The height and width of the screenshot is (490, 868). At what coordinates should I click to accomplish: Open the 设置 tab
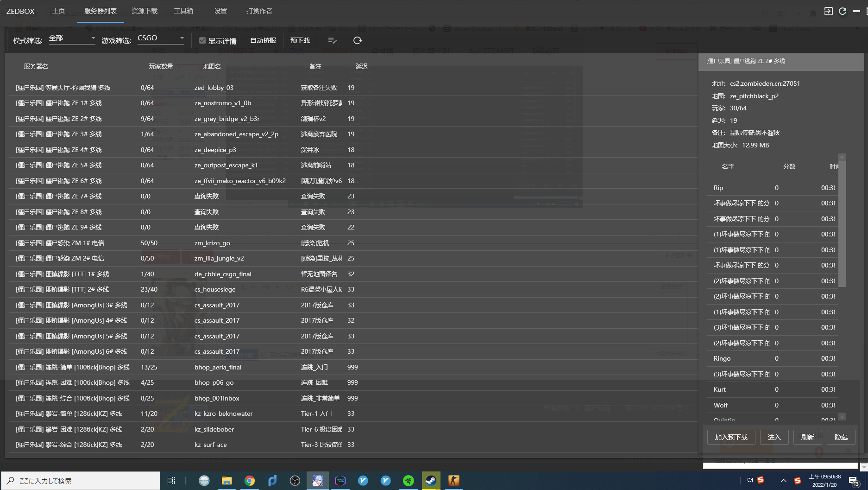(220, 11)
